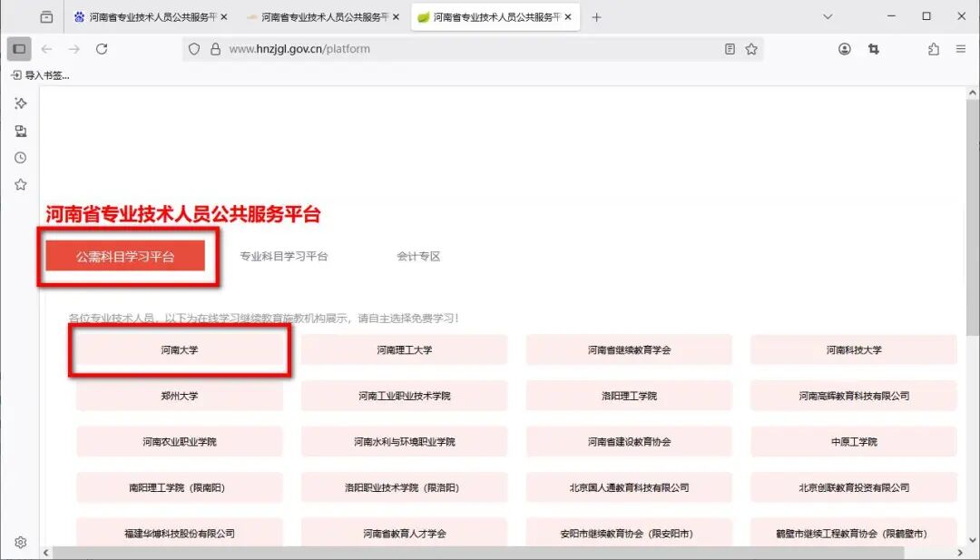Image resolution: width=980 pixels, height=560 pixels.
Task: Choose 河南省建设教育协会
Action: pos(629,442)
